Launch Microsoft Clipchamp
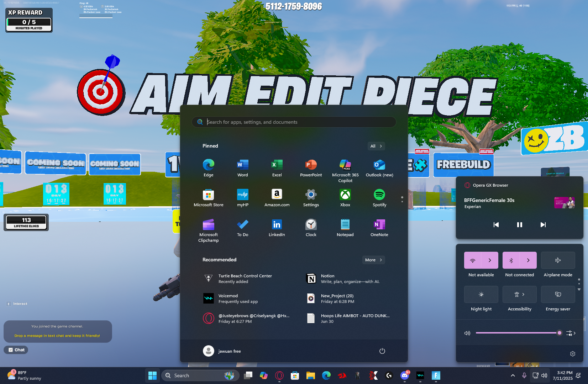Screen dimensions: 588x384 pyautogui.click(x=209, y=230)
